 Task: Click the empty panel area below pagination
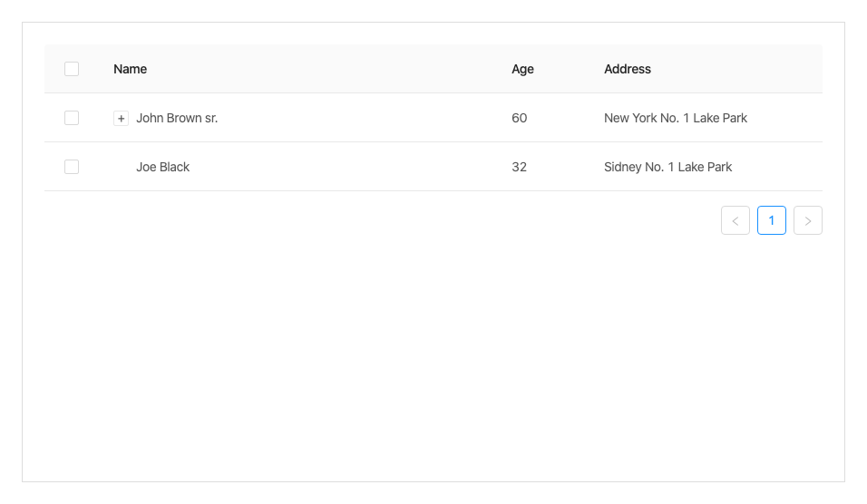[x=433, y=363]
